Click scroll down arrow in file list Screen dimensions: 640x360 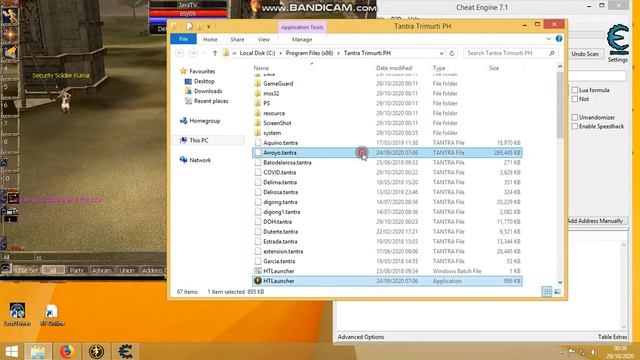pyautogui.click(x=560, y=282)
